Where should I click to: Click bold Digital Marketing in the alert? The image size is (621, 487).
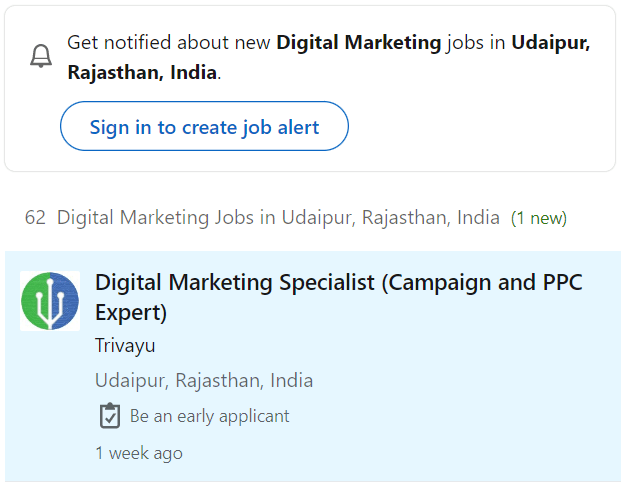[358, 43]
